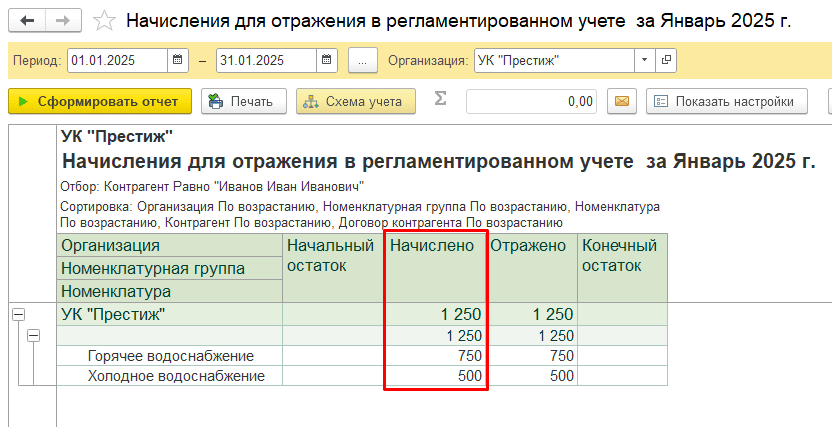
Task: Click the Организация field with УК "Престиж"
Action: pyautogui.click(x=553, y=60)
